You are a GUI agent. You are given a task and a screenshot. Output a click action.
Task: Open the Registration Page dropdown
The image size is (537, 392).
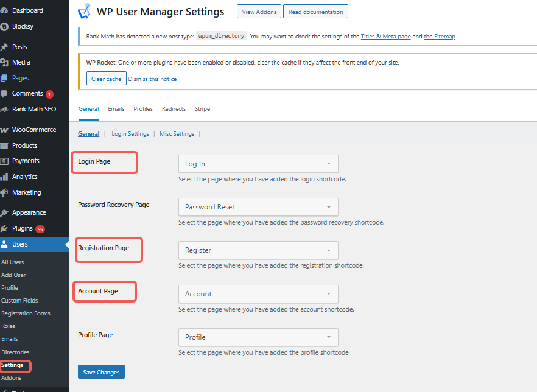coord(258,250)
